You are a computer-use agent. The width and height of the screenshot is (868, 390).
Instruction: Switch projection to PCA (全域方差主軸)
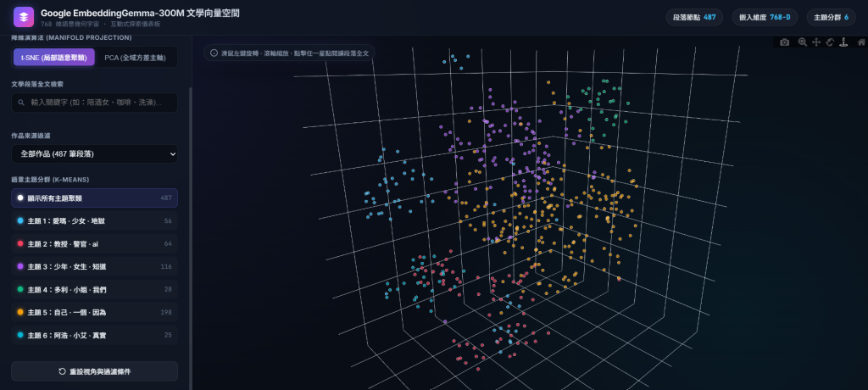[135, 58]
